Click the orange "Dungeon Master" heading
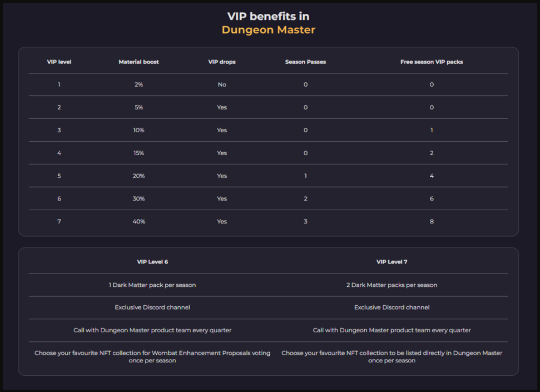540x392 pixels. click(268, 30)
